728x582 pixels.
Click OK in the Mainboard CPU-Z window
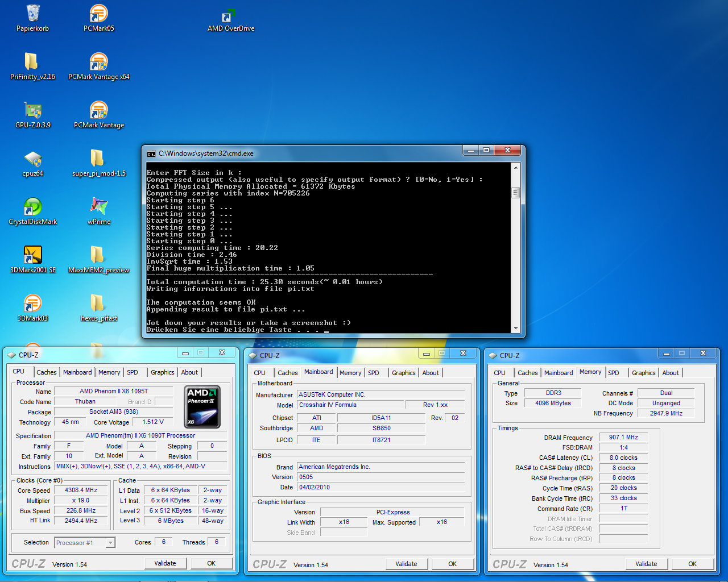pos(453,564)
